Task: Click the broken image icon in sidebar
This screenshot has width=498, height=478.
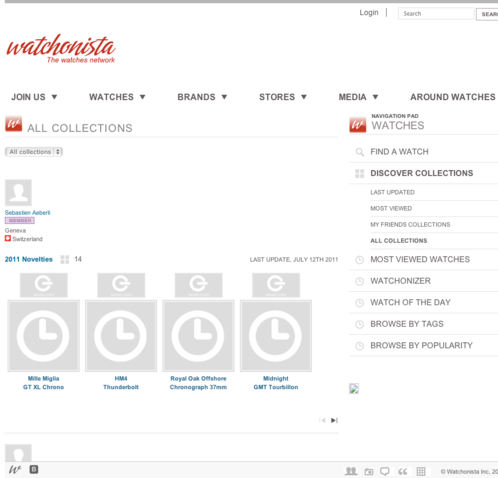Action: [354, 389]
